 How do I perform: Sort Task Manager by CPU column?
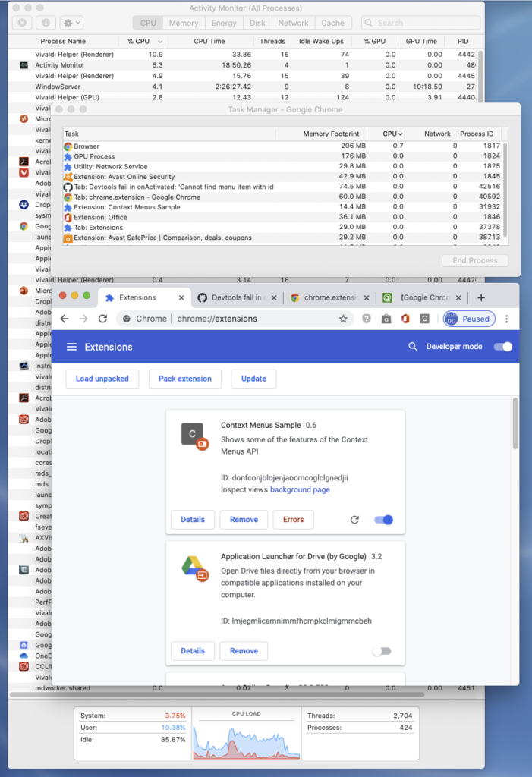pos(392,134)
